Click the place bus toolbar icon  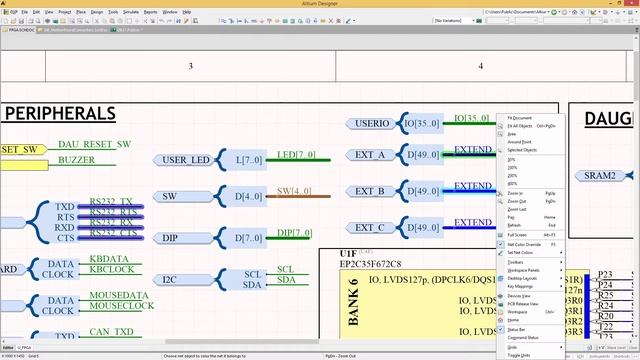tap(231, 21)
